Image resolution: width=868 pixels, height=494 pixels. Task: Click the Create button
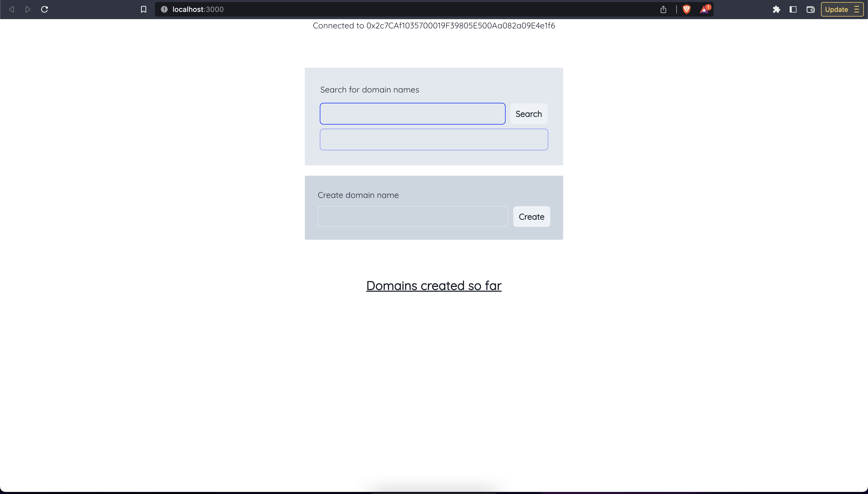531,217
